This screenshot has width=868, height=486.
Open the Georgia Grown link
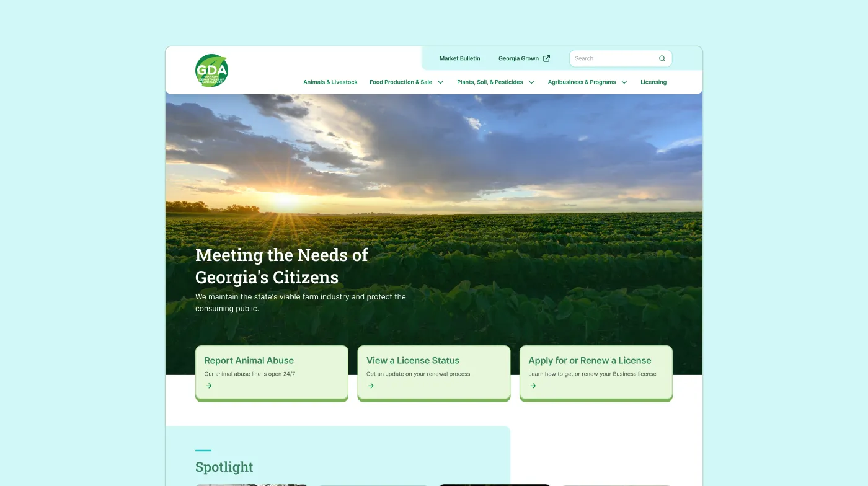coord(518,58)
